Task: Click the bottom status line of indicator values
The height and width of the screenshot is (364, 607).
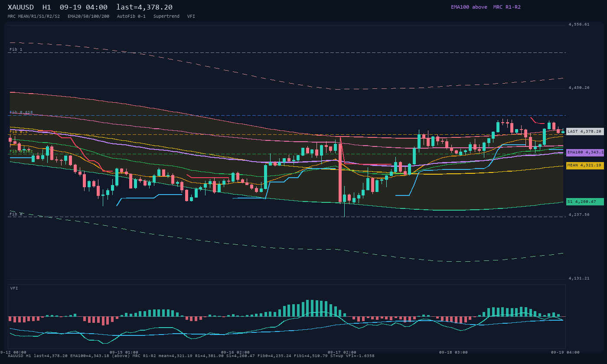Action: (191, 356)
